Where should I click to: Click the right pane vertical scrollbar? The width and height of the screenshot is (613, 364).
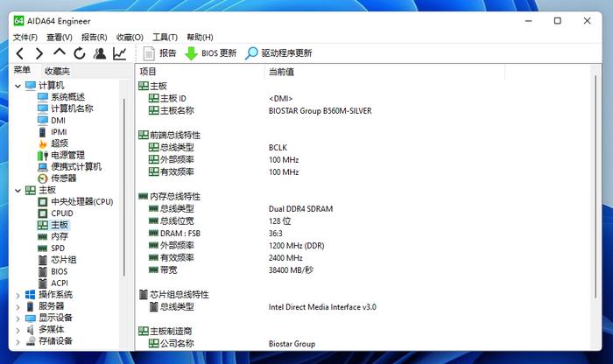tap(595, 187)
